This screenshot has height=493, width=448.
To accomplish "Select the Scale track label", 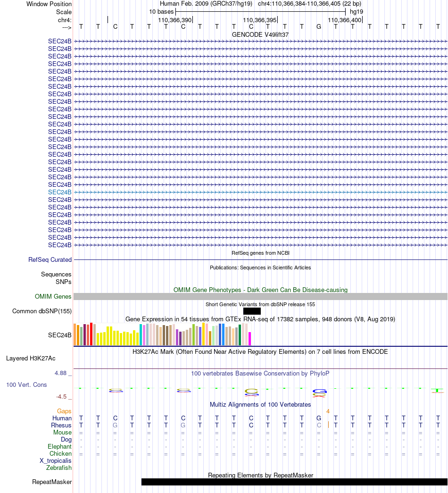I will [64, 12].
